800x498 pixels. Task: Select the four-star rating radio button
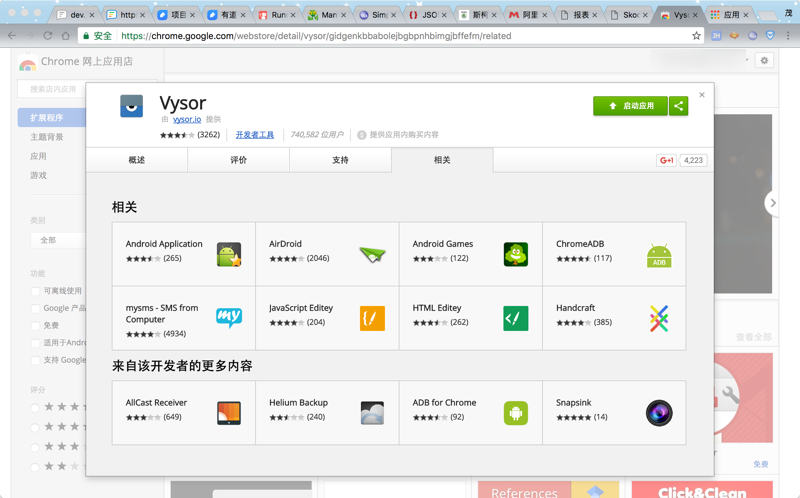click(35, 428)
